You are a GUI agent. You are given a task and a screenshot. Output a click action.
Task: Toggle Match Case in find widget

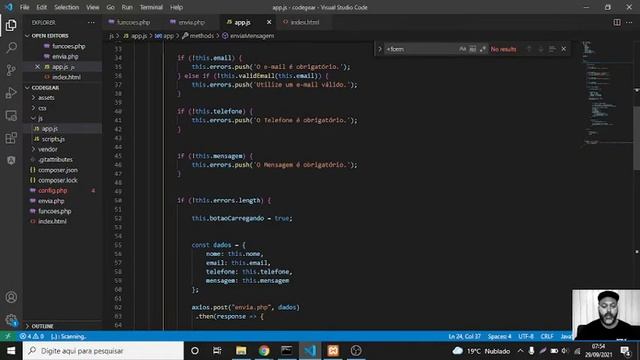tap(462, 49)
